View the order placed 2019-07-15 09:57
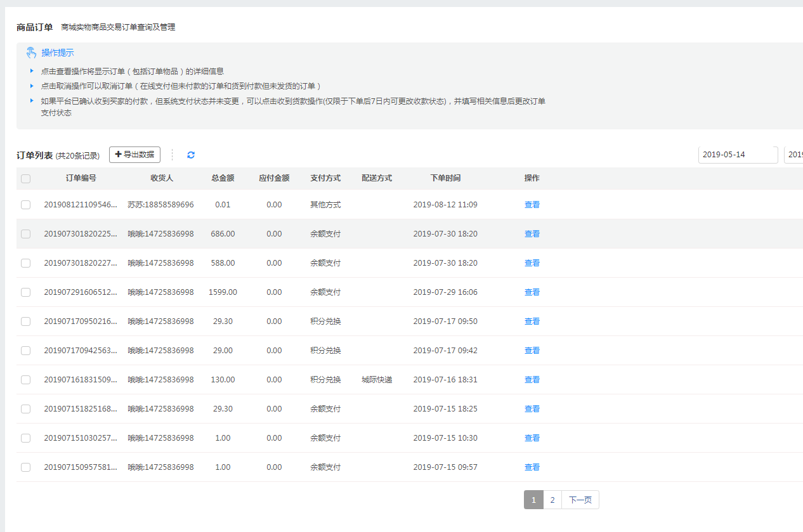The height and width of the screenshot is (532, 803). tap(532, 467)
